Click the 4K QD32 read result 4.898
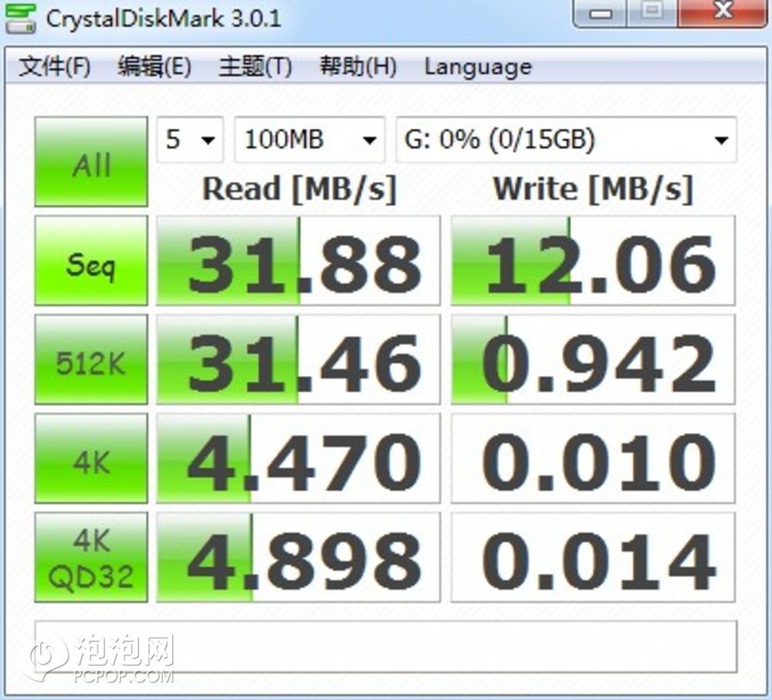Viewport: 772px width, 700px height. (298, 556)
